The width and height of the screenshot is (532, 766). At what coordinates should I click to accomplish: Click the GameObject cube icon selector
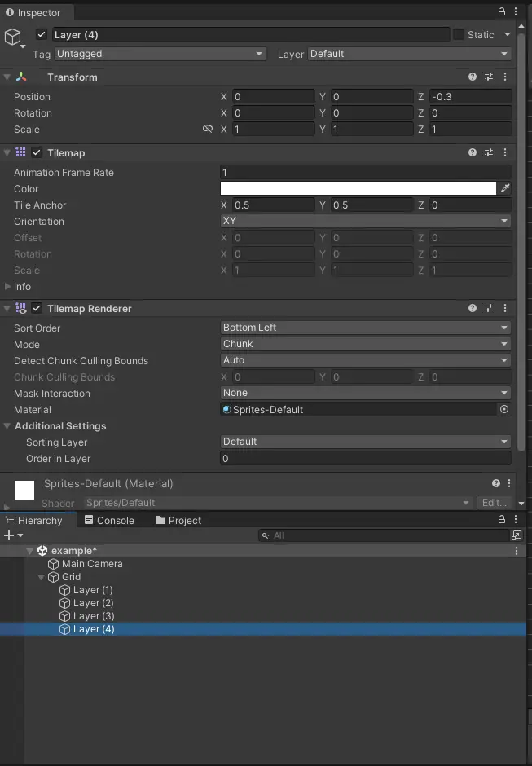13,37
